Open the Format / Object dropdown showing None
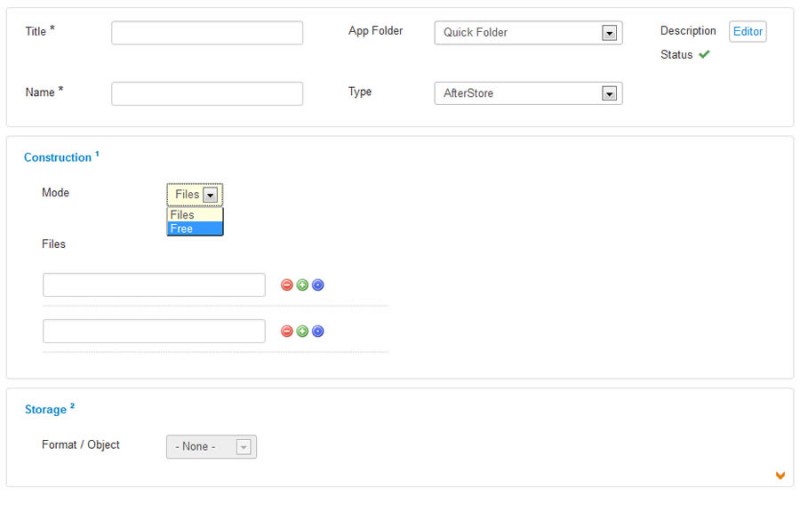The height and width of the screenshot is (520, 800). click(x=211, y=447)
